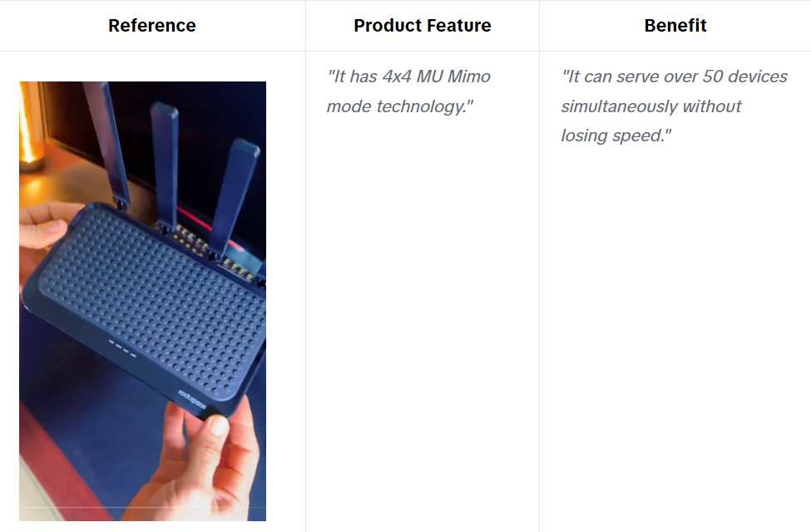Click the Reference column header
This screenshot has width=811, height=532.
click(151, 26)
